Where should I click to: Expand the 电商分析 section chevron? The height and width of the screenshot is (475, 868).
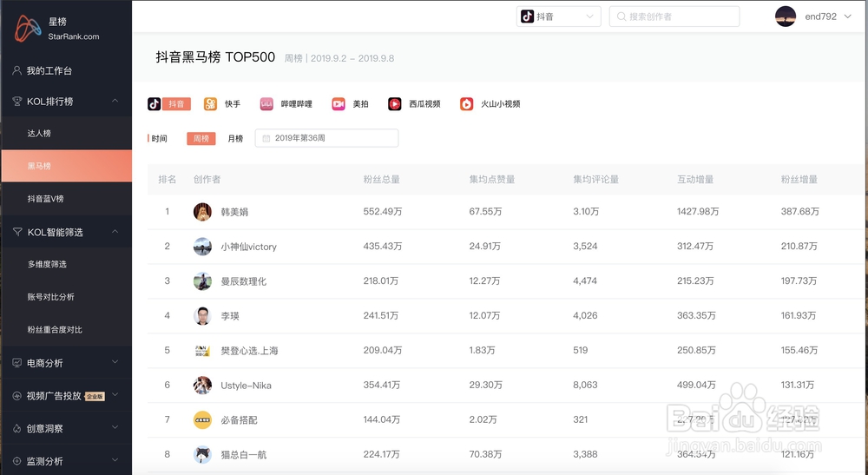[x=115, y=362]
